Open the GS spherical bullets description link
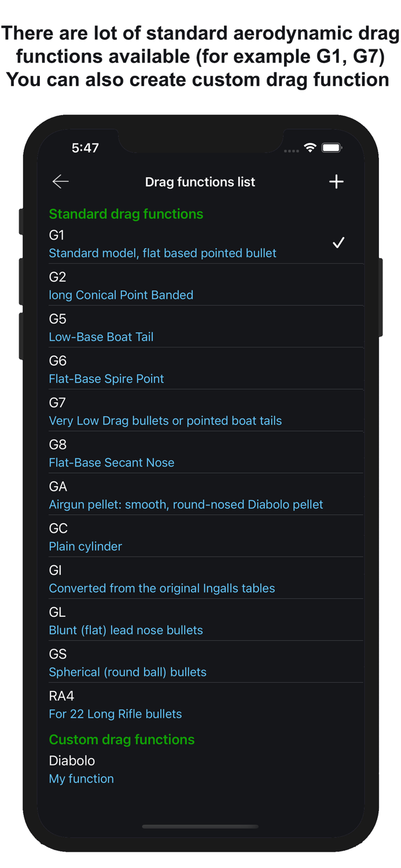401x868 pixels. (x=127, y=672)
